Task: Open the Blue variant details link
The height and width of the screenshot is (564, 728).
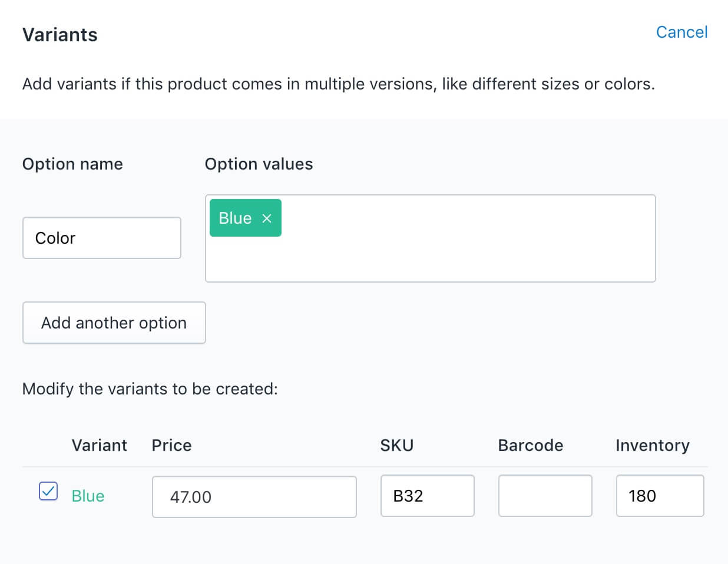Action: [x=88, y=496]
